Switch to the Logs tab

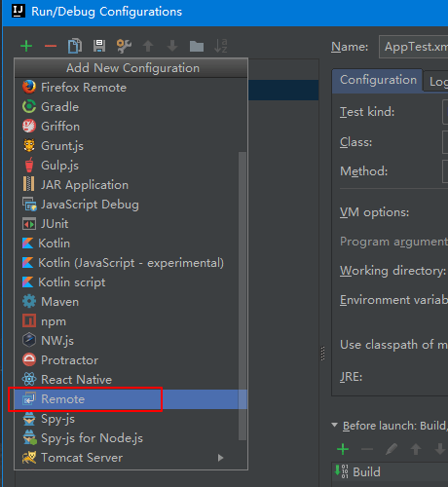tap(436, 81)
